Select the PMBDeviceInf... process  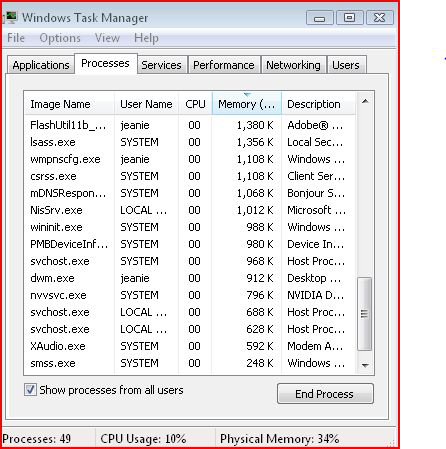tap(190, 244)
